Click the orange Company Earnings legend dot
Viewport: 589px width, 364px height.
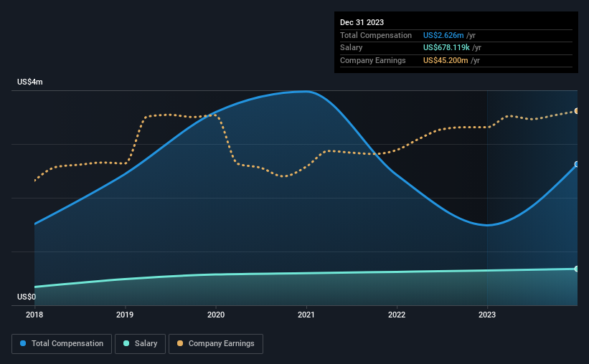click(180, 343)
